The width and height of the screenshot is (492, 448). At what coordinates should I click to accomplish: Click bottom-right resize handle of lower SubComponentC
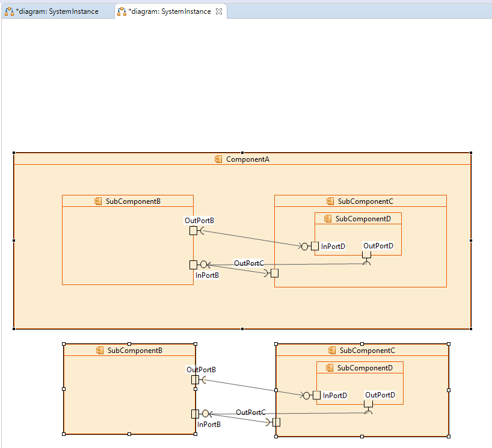tap(449, 435)
